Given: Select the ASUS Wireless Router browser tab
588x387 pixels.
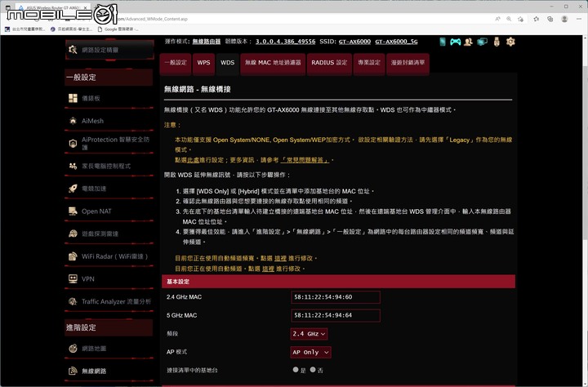Looking at the screenshot, I should 52,7.
